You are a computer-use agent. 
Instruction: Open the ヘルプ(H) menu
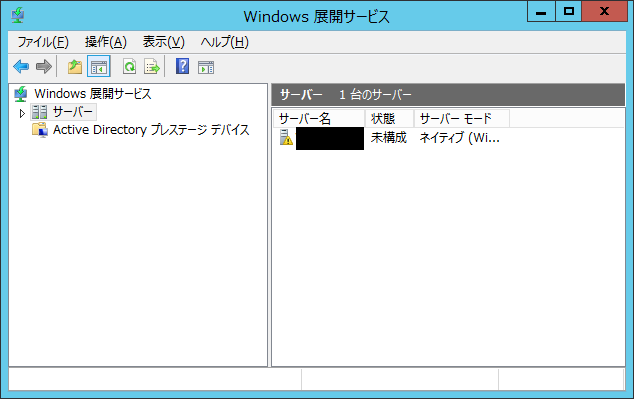tap(224, 42)
